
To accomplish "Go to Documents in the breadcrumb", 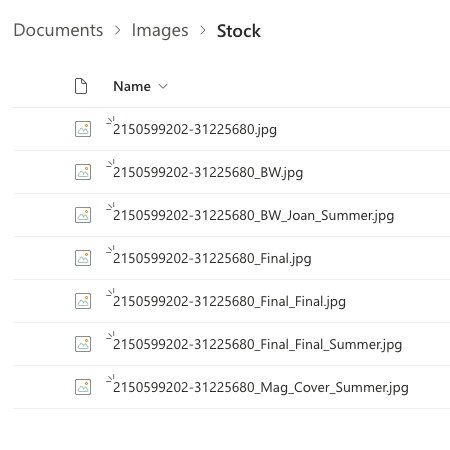I will pyautogui.click(x=58, y=30).
